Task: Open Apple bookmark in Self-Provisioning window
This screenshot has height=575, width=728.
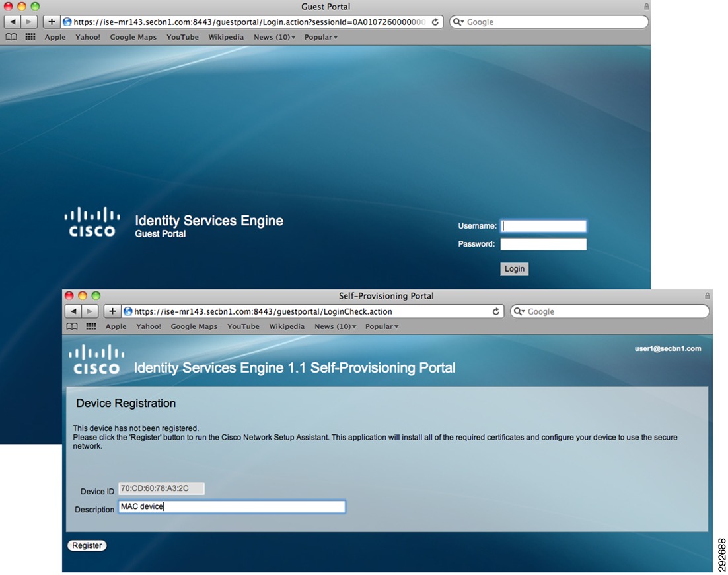Action: [116, 326]
